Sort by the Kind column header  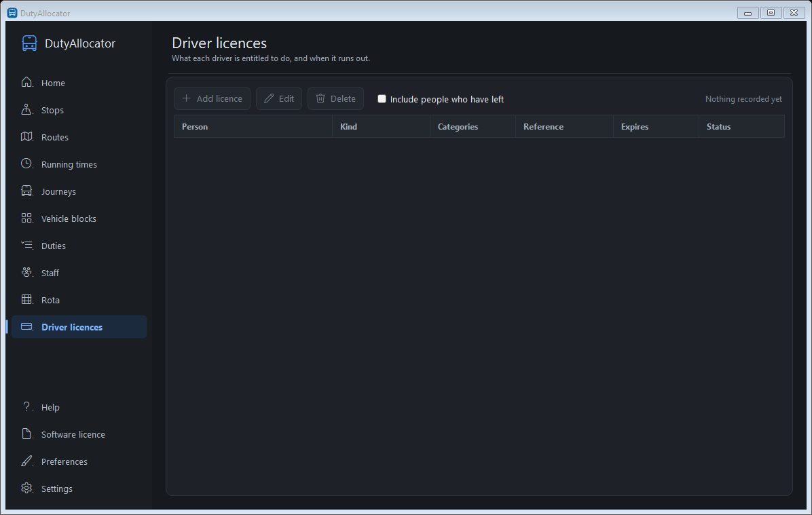(x=381, y=126)
